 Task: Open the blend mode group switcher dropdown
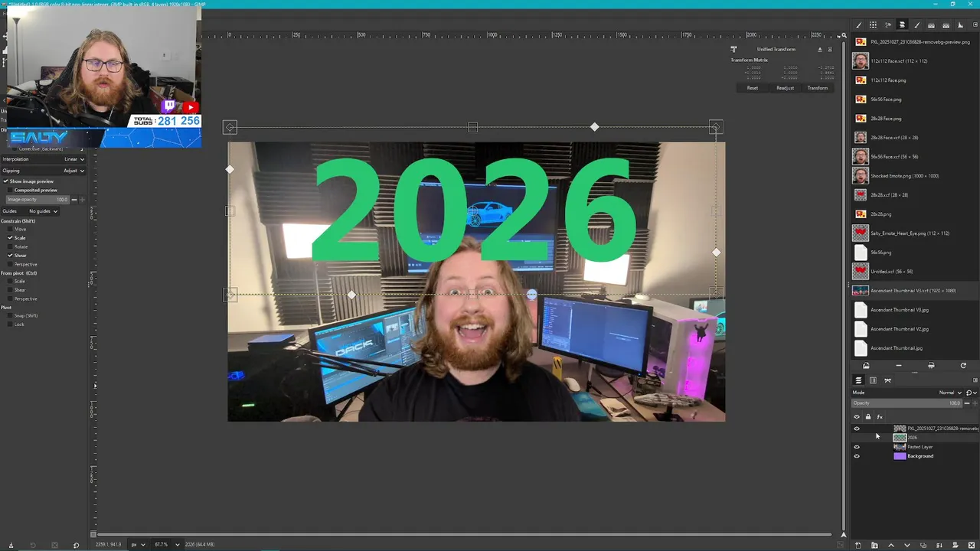pos(972,393)
